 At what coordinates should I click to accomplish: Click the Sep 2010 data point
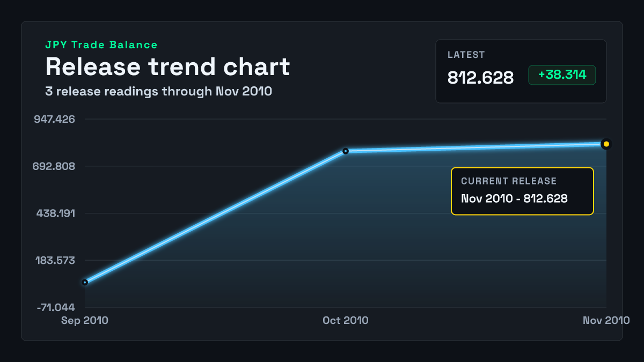coord(85,282)
